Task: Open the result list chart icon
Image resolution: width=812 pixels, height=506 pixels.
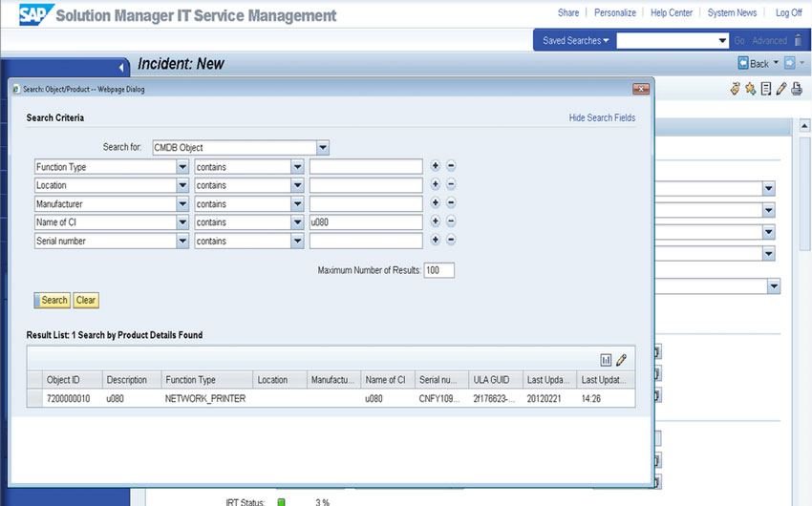Action: [x=606, y=360]
